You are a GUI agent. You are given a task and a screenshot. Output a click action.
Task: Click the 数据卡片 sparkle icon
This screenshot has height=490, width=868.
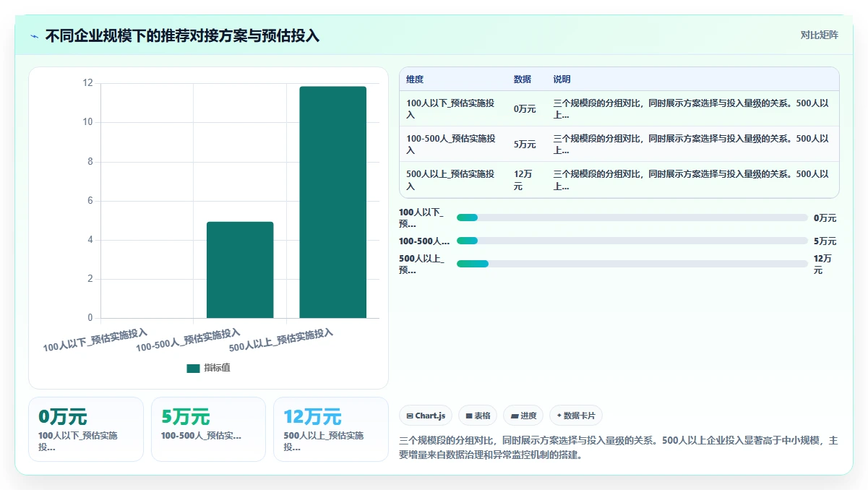click(x=559, y=416)
